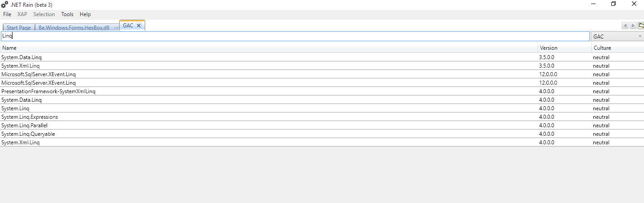Select System.Linq.Expressions row

pyautogui.click(x=322, y=117)
